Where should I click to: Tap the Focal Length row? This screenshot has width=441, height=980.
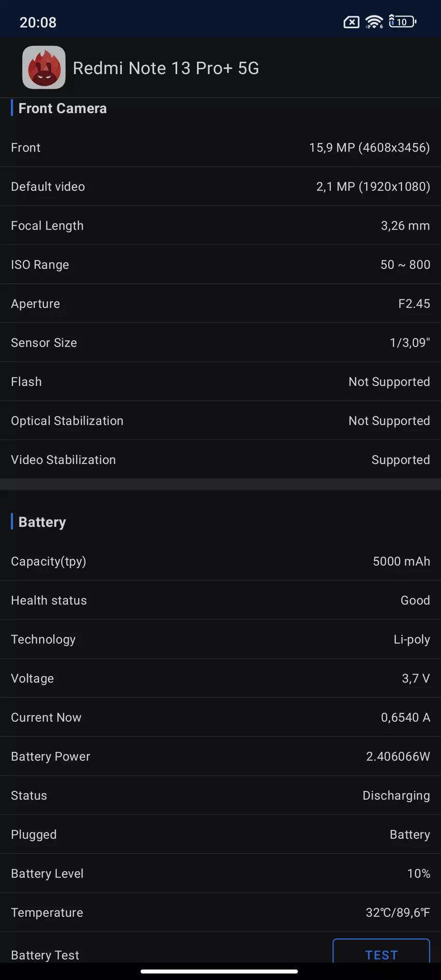click(x=220, y=226)
